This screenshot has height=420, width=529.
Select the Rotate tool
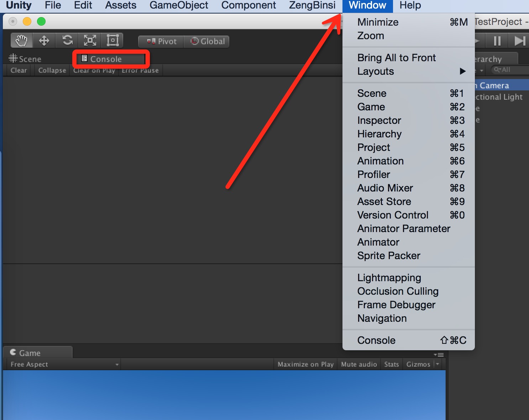pos(67,41)
